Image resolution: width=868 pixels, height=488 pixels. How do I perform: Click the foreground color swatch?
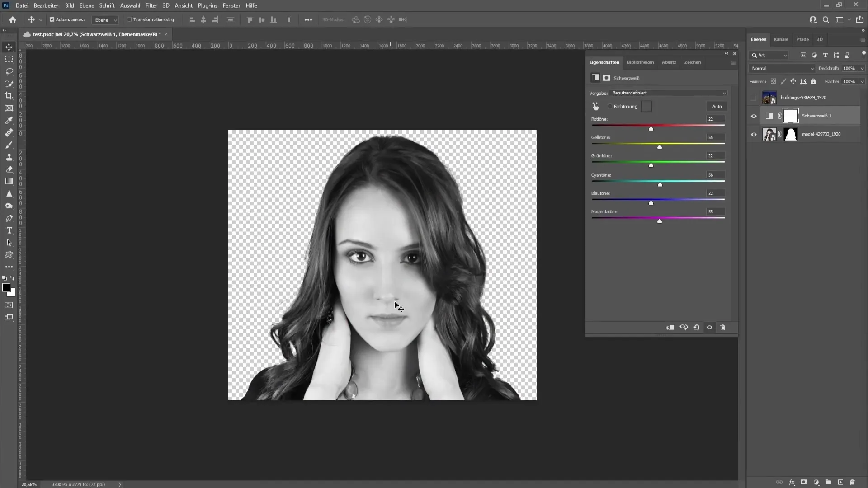(7, 288)
